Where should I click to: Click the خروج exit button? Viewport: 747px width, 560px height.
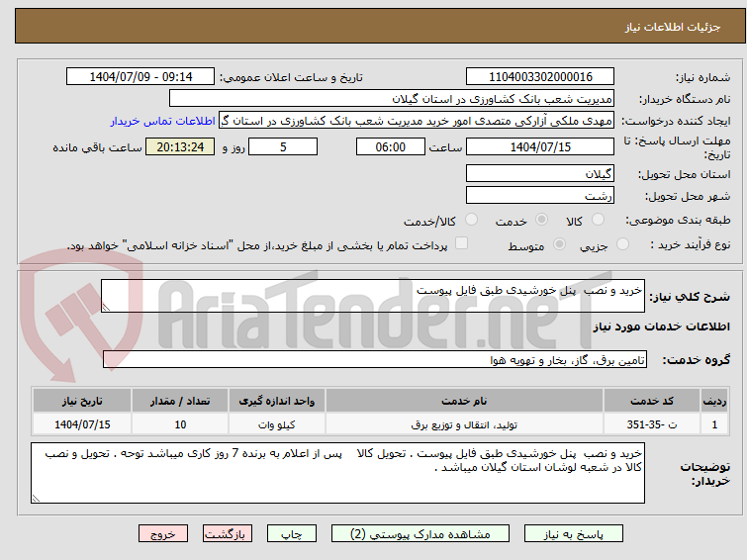click(x=163, y=534)
